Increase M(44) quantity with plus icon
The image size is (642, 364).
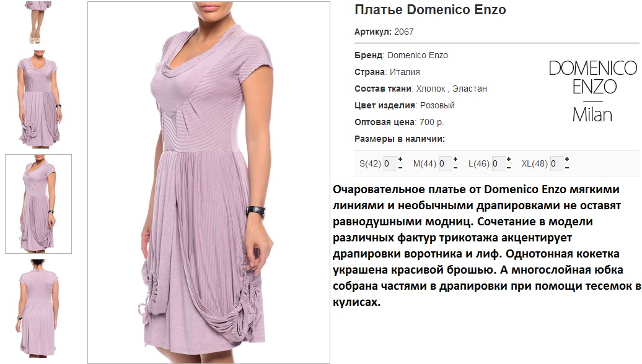(455, 159)
